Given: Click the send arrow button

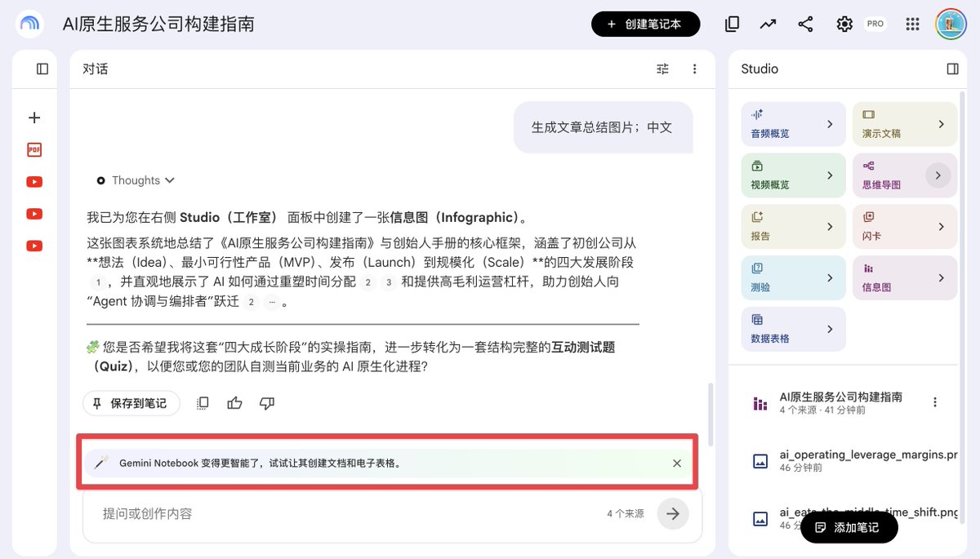Looking at the screenshot, I should [673, 514].
